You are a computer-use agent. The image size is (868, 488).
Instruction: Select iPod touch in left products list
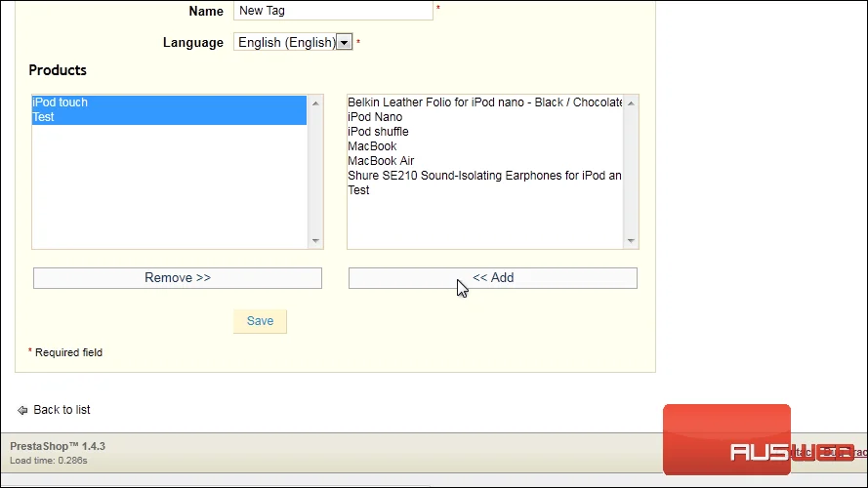tap(169, 102)
